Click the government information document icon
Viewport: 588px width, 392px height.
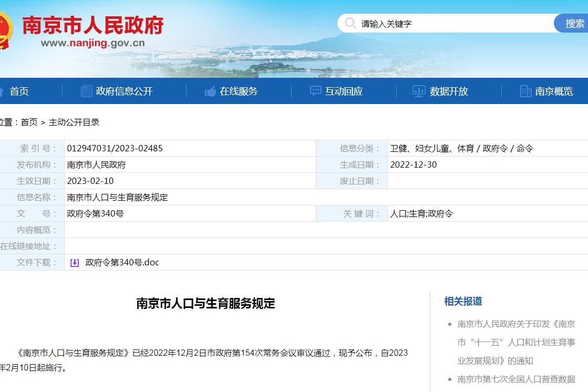87,91
